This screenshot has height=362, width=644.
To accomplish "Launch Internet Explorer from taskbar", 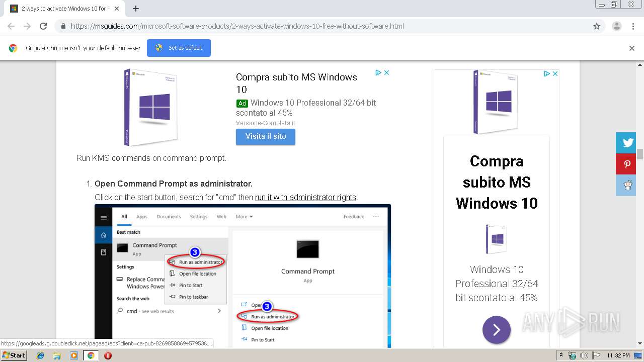I will (x=40, y=355).
